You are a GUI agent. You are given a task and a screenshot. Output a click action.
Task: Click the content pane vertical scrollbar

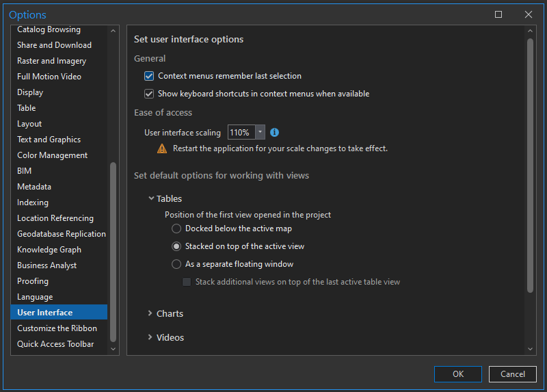click(530, 164)
